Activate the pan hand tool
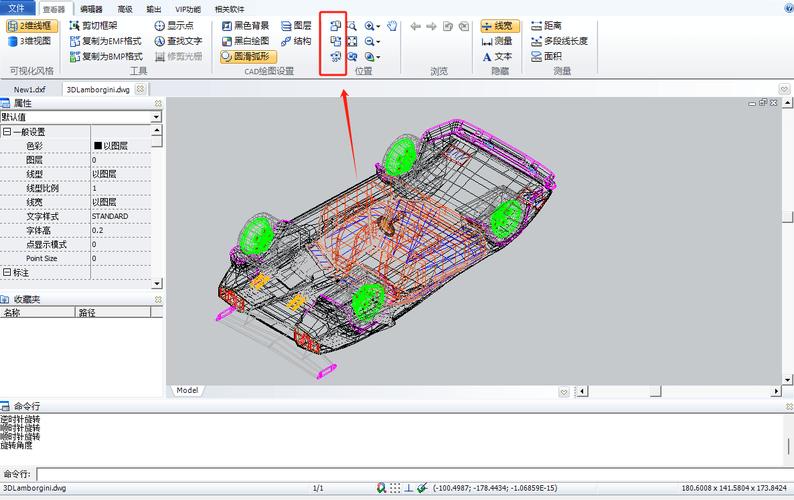 (392, 25)
